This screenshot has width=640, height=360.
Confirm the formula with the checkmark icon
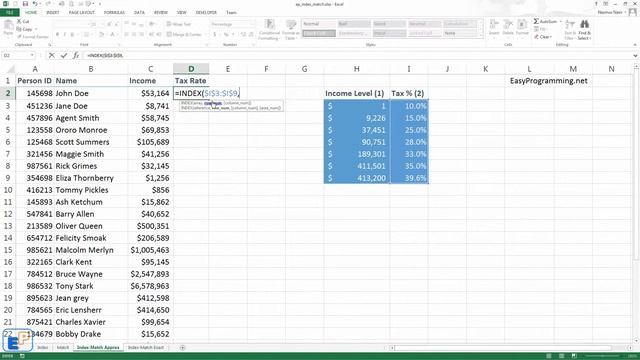click(64, 55)
